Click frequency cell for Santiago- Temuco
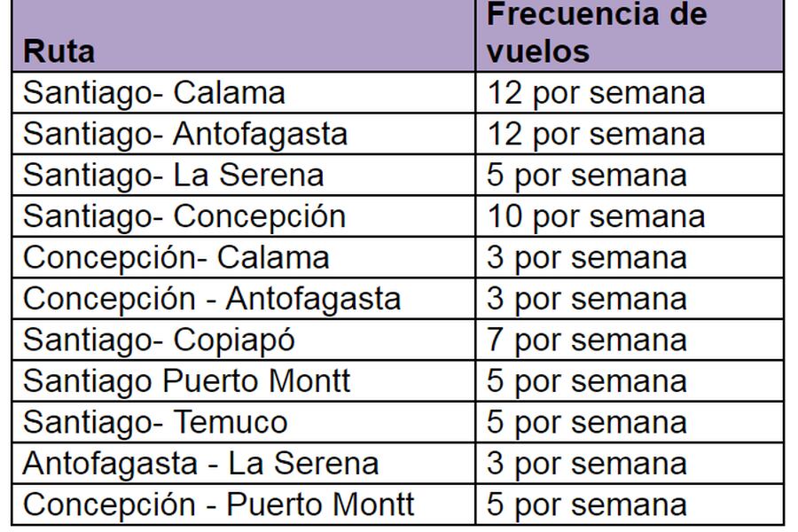Screen dimensions: 798x532 (x=630, y=423)
